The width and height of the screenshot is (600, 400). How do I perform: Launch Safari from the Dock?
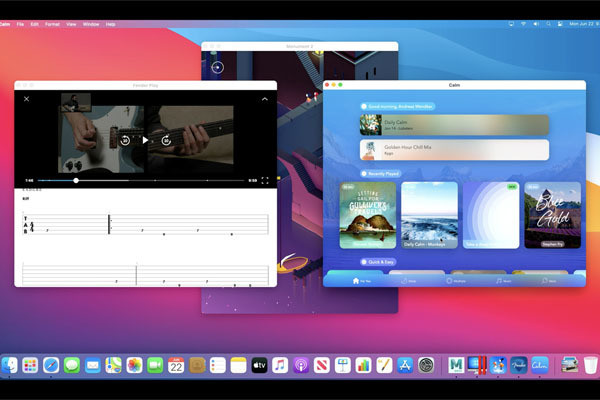[51, 365]
